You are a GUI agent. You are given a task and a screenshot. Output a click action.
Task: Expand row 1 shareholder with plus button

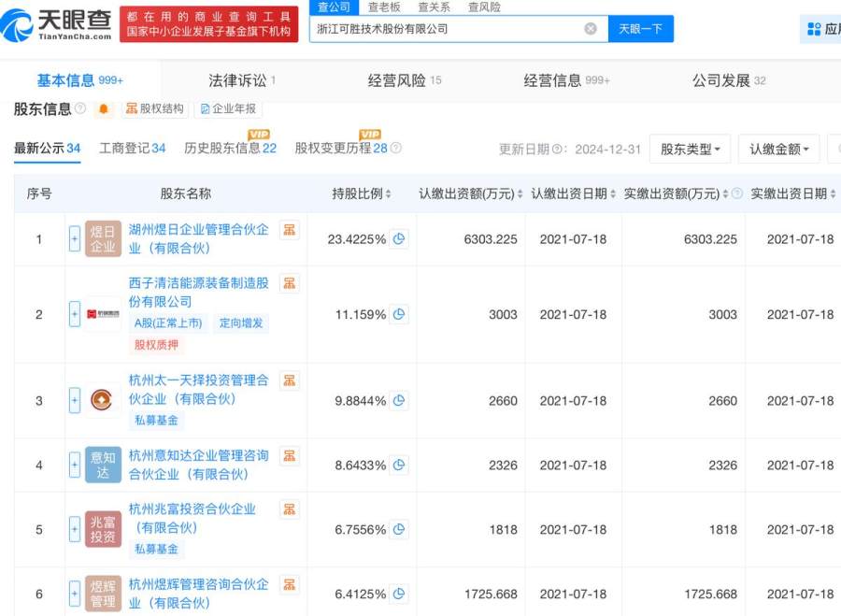pos(75,239)
